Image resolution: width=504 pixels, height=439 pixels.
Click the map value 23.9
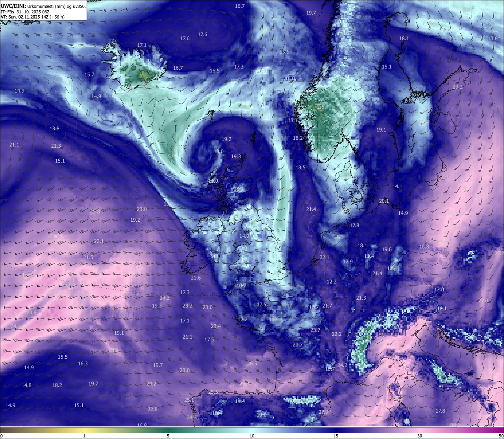[31, 313]
